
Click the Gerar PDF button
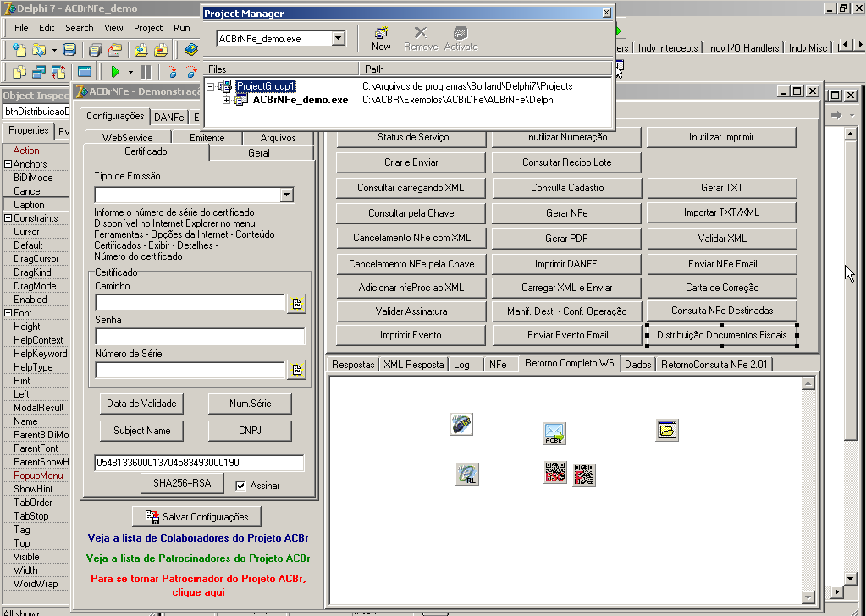(x=566, y=239)
